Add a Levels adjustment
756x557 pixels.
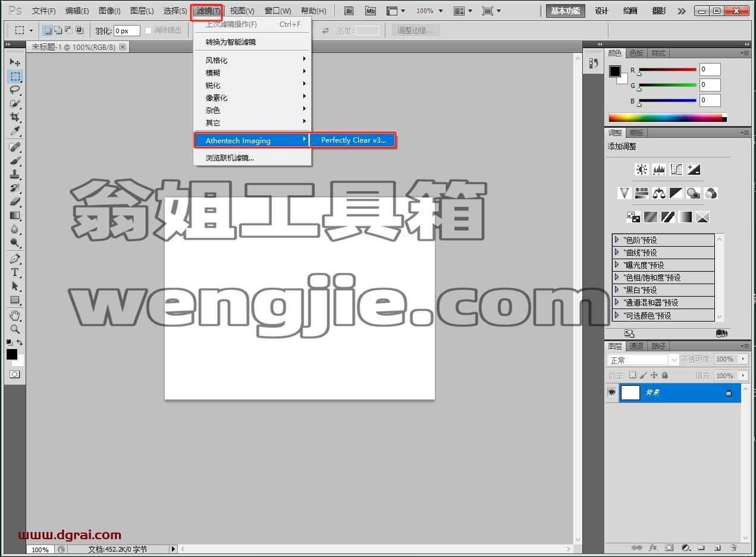pos(659,169)
